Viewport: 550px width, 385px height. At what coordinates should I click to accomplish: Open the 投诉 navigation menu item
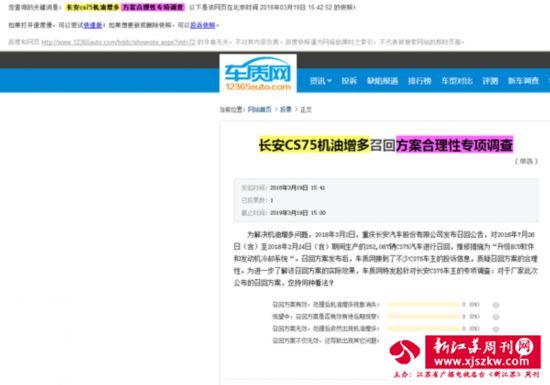349,81
